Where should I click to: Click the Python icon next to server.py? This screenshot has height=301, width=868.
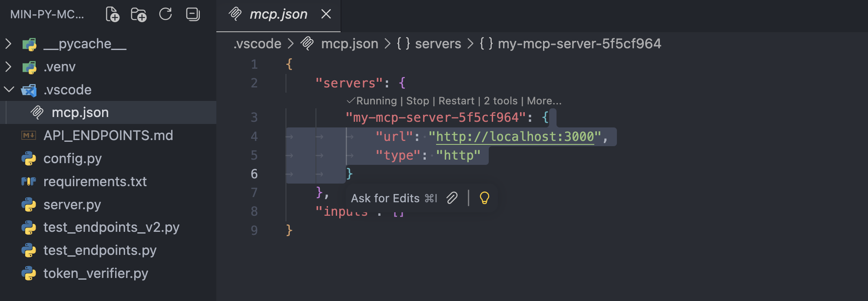pos(29,204)
